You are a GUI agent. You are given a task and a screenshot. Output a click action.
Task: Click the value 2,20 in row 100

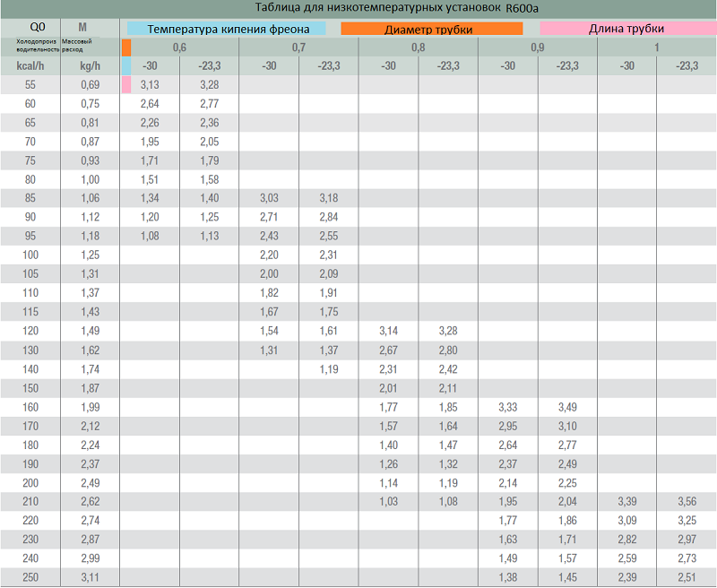(x=270, y=255)
